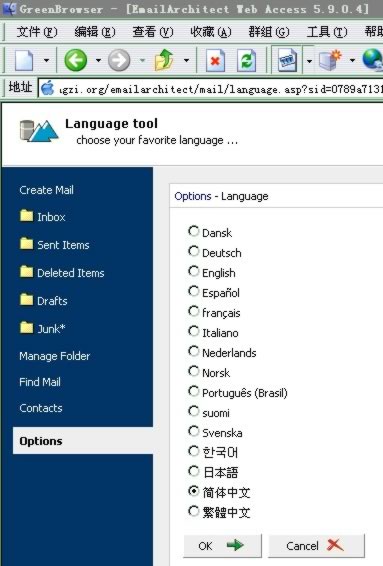The height and width of the screenshot is (566, 383).
Task: Click the globe icon in toolbar
Action: point(373,60)
